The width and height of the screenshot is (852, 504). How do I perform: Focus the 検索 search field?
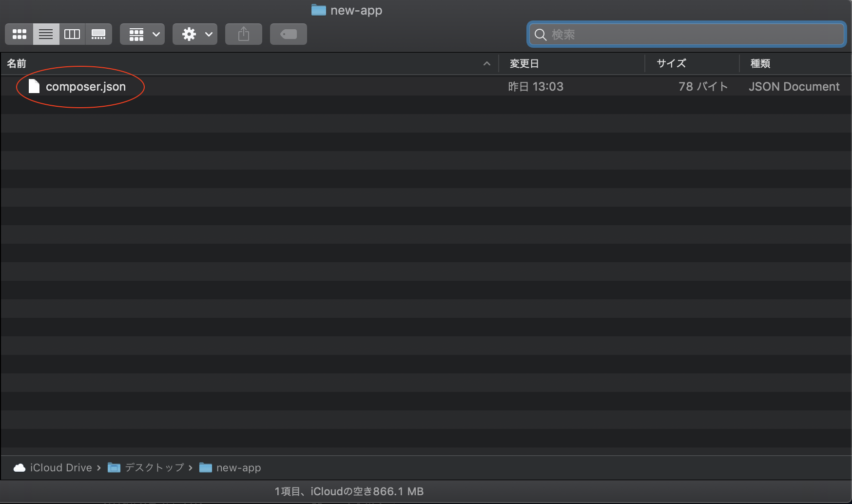click(686, 34)
